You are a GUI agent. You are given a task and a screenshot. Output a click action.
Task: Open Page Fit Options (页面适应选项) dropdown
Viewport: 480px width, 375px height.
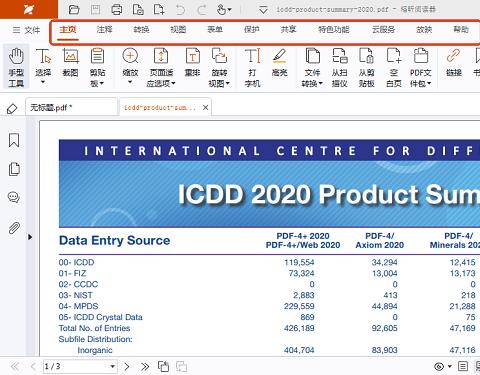(x=173, y=83)
